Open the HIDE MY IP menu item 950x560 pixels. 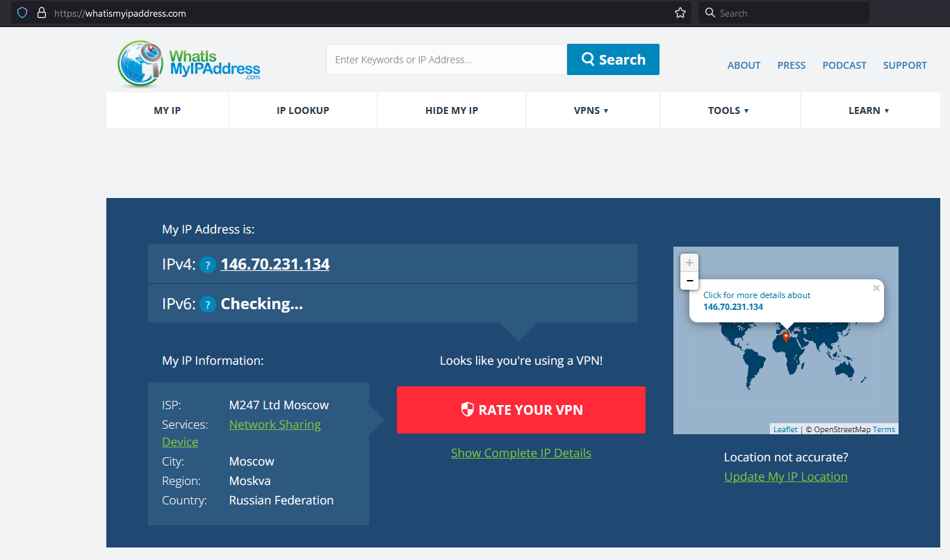[x=452, y=110]
